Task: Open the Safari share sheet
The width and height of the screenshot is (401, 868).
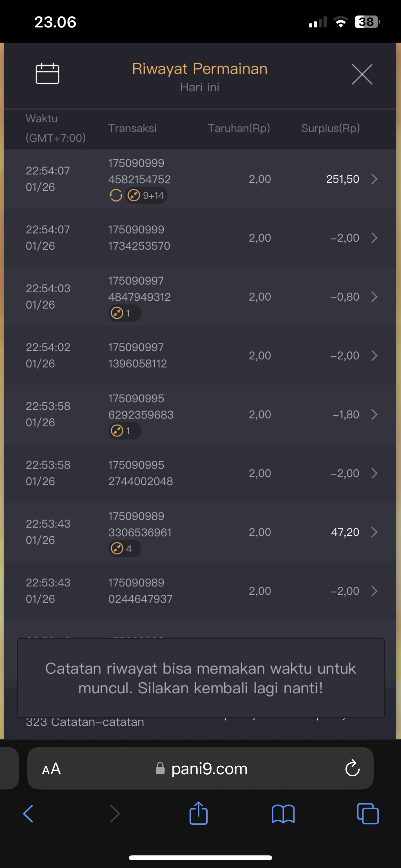Action: tap(199, 813)
